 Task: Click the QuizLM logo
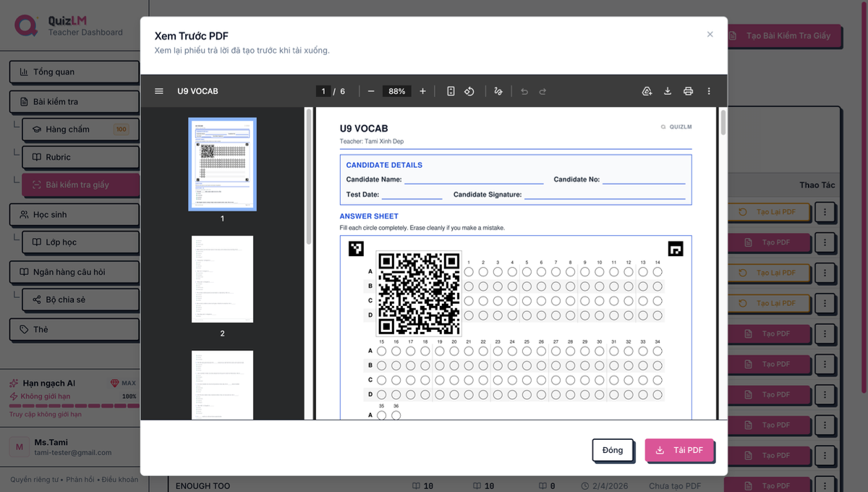coord(27,25)
